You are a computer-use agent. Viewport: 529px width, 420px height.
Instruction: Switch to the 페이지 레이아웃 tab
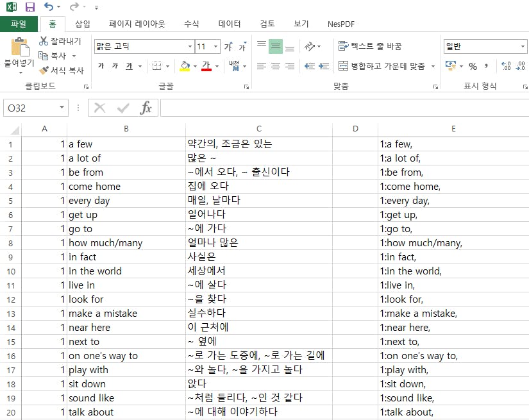[137, 24]
